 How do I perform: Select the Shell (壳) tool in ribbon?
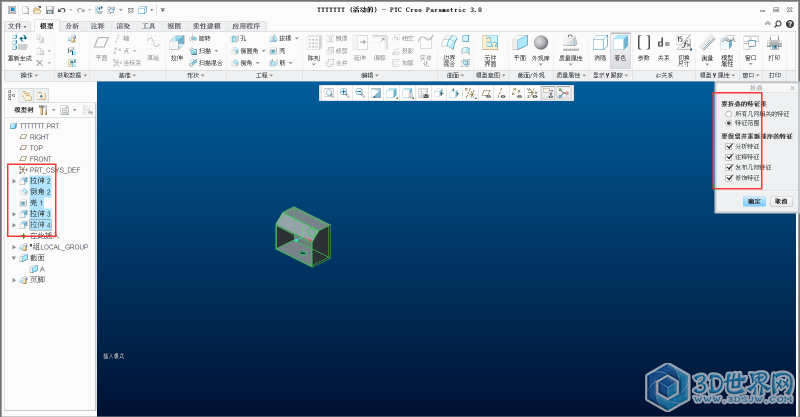tap(278, 51)
